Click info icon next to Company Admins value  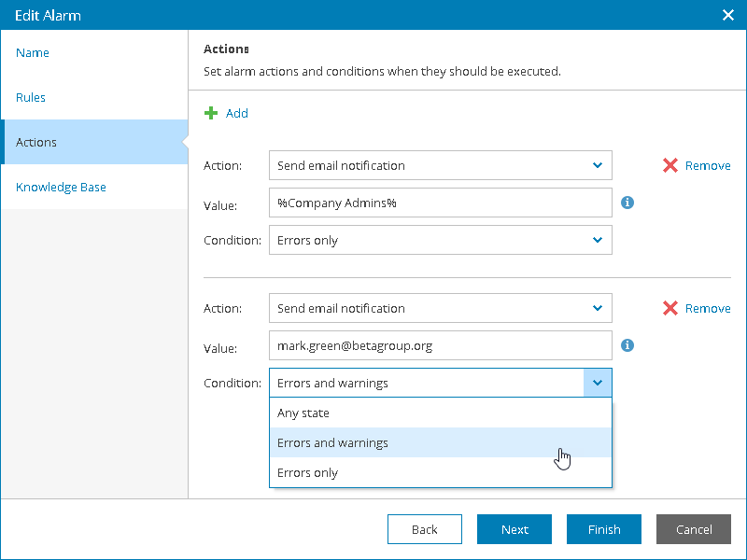(x=627, y=202)
